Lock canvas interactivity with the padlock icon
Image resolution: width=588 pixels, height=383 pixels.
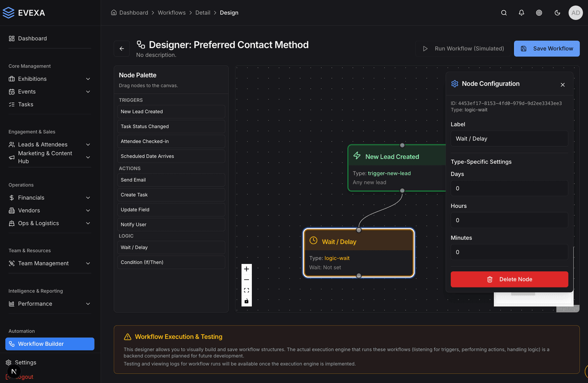coord(246,301)
